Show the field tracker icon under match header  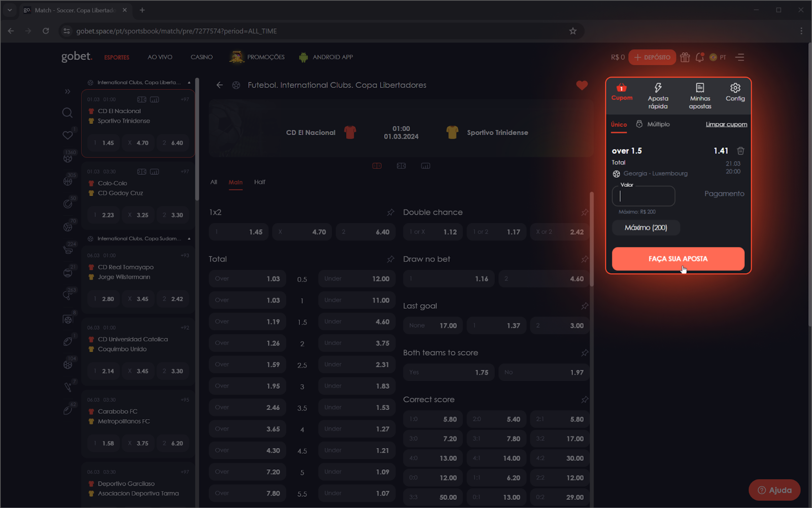pos(401,166)
